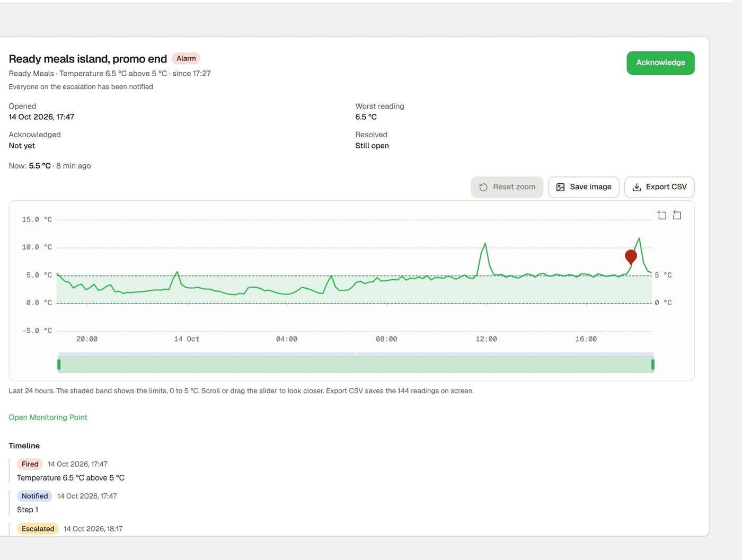Click the green zoom slider range area

point(356,365)
